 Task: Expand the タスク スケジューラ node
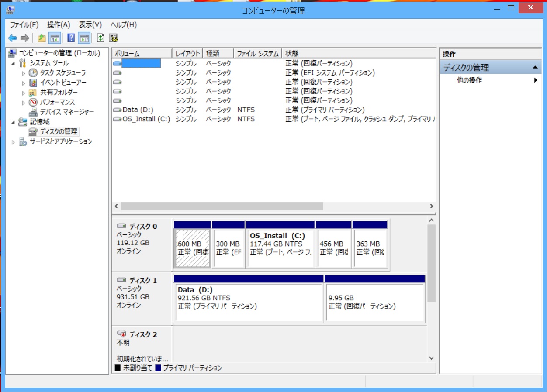24,73
